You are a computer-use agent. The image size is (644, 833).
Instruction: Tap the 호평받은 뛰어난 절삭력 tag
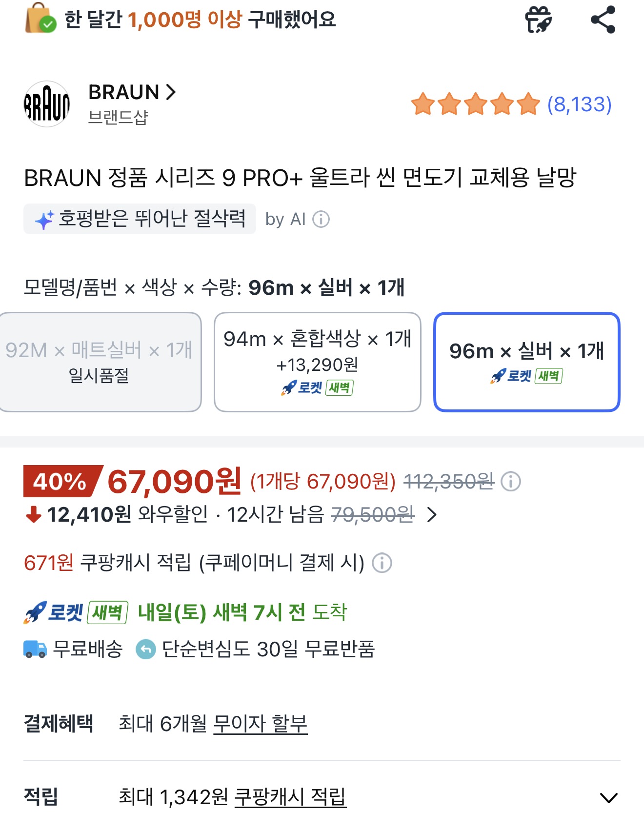(x=140, y=219)
